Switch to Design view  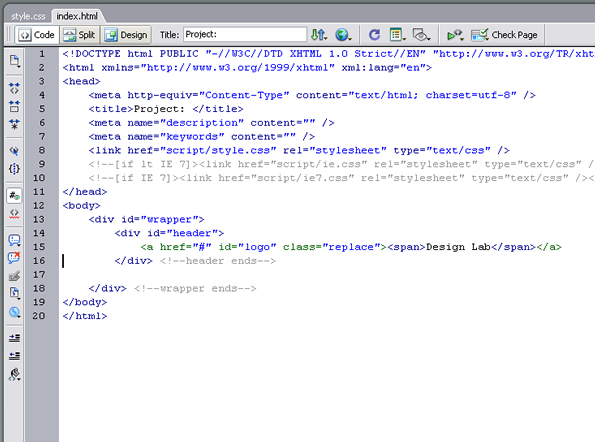(126, 35)
